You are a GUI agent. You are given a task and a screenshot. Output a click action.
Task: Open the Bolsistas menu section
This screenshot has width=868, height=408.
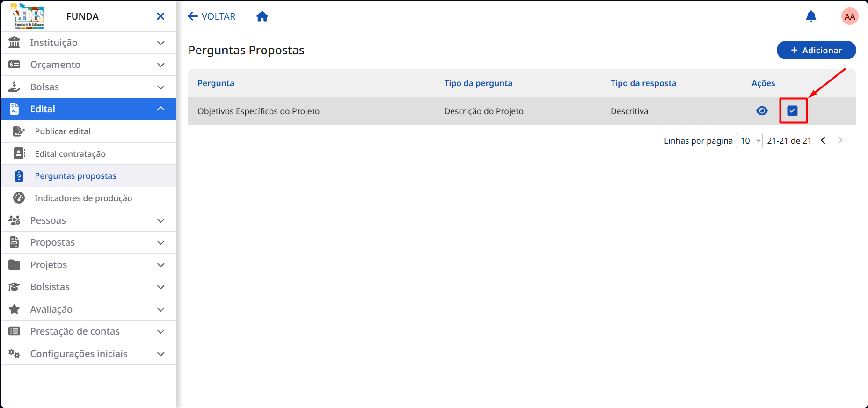pos(88,287)
